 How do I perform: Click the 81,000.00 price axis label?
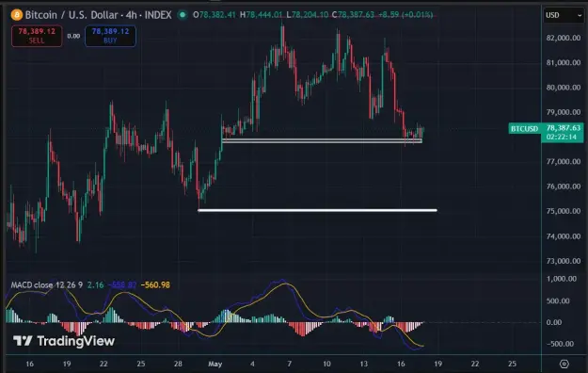point(564,63)
